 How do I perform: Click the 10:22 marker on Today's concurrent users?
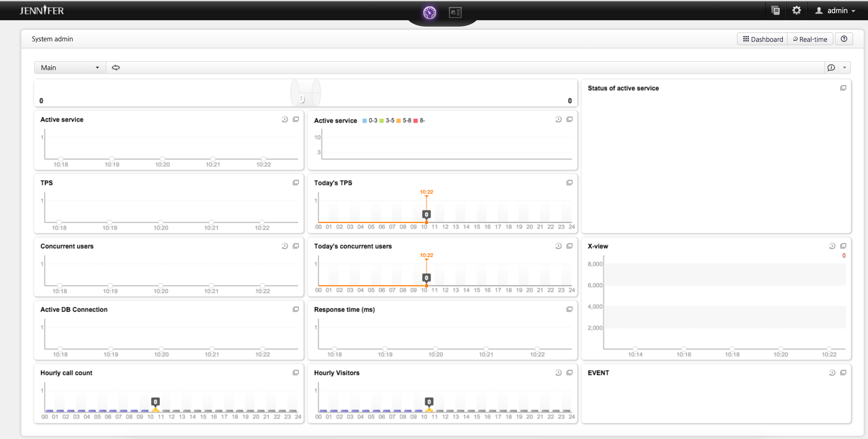tap(426, 255)
